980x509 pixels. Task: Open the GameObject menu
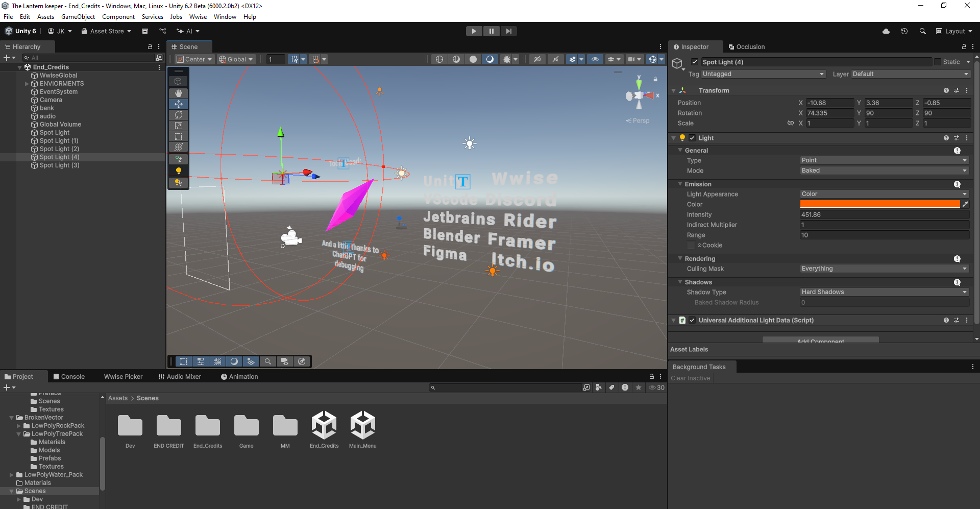click(78, 17)
